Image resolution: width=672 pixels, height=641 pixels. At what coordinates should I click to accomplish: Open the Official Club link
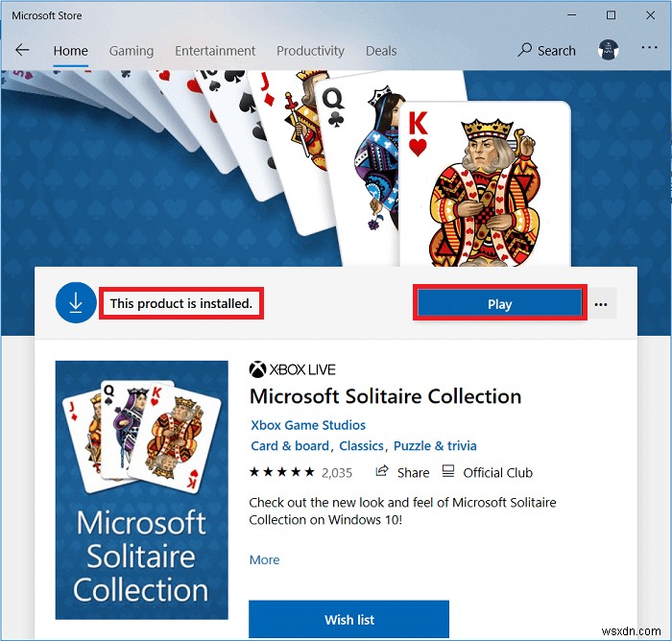point(497,473)
